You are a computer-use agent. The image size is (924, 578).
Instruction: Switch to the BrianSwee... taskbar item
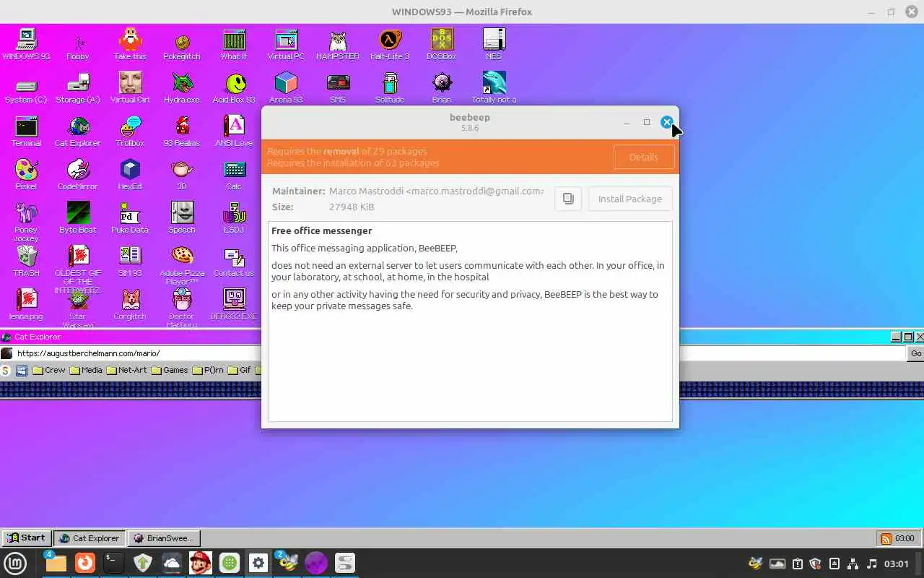point(164,538)
